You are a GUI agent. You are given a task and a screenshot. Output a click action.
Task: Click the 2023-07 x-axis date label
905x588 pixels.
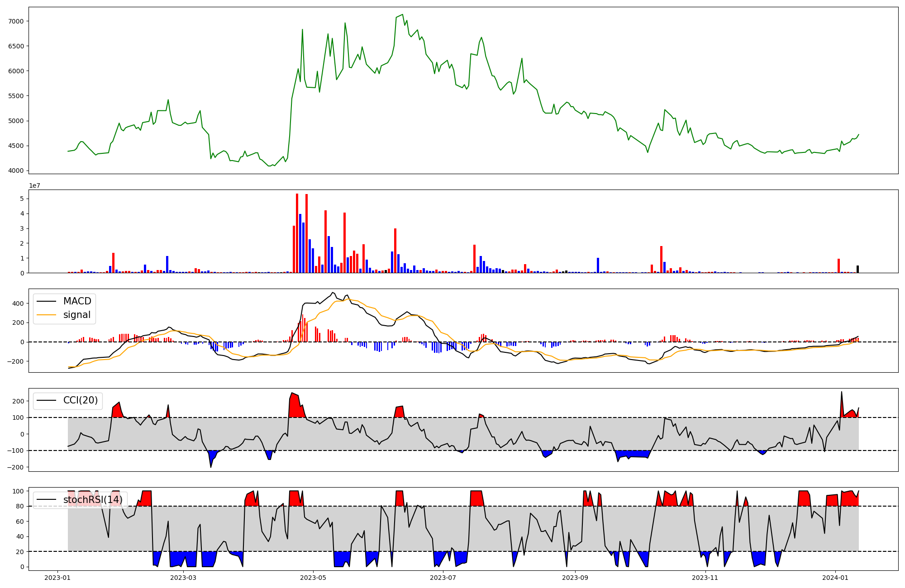point(443,578)
